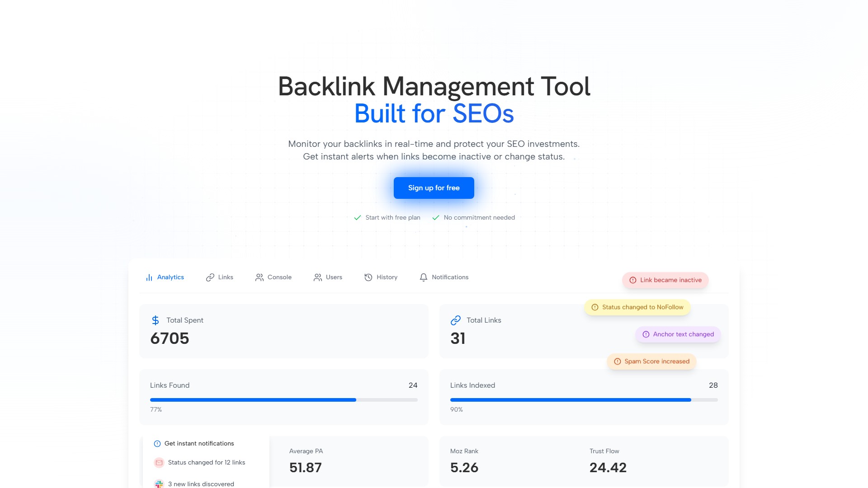Switch to the History tab
Image resolution: width=868 pixels, height=488 pixels.
pos(387,277)
